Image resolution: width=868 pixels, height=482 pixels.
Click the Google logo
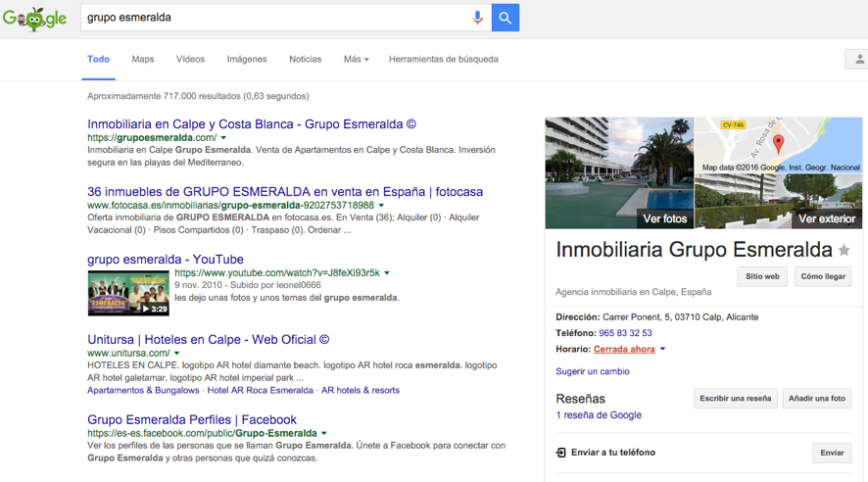click(34, 19)
